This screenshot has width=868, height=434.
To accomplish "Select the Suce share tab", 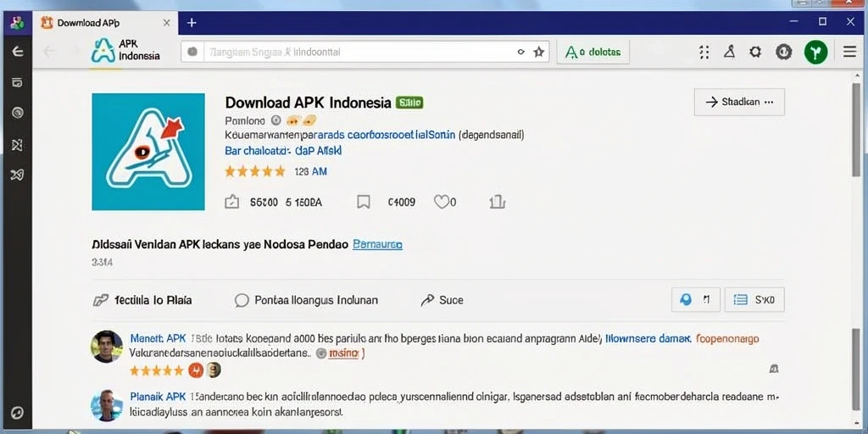I will pos(442,300).
